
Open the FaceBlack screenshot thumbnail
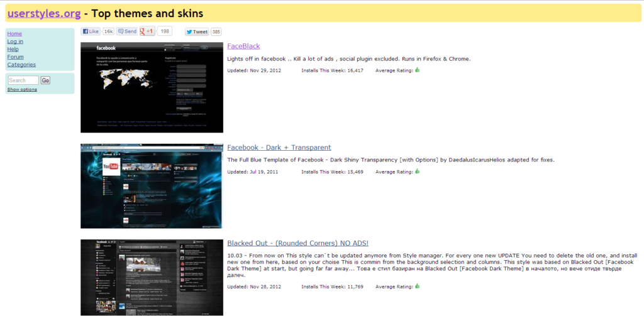click(152, 87)
